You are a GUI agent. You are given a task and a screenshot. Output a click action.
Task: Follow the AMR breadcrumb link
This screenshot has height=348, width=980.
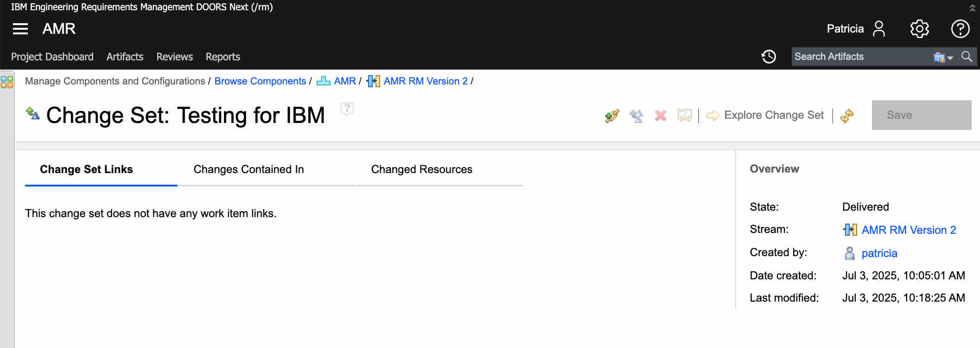[345, 81]
